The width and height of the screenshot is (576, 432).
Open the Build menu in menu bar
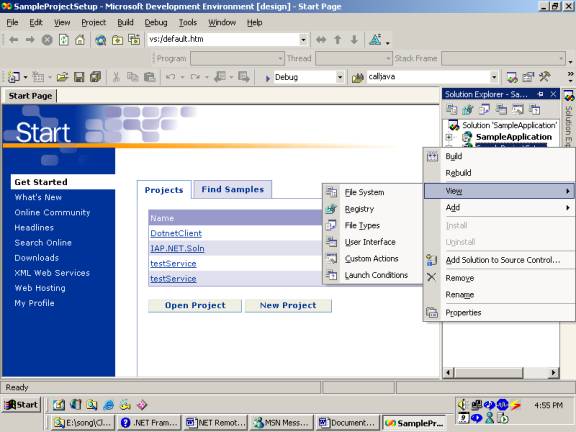[125, 23]
